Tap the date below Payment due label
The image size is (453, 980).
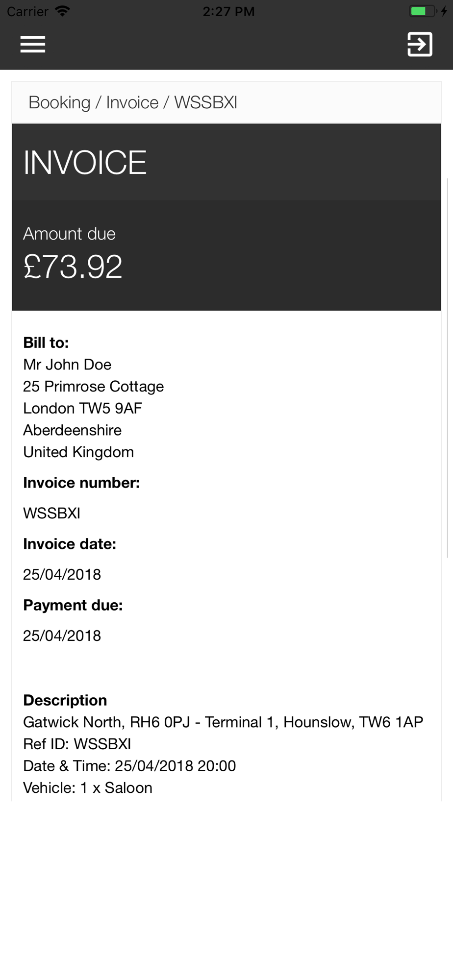62,636
